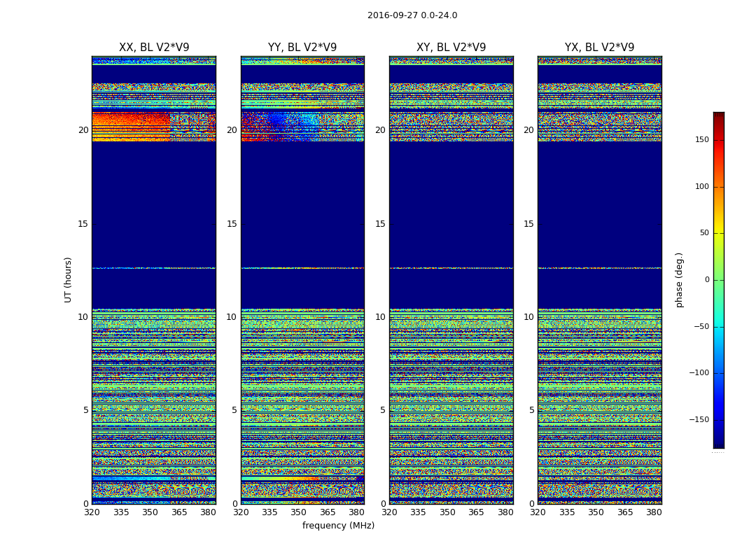735x560 pixels.
Task: Click the XY plot x-axis tick '365'
Action: (476, 512)
